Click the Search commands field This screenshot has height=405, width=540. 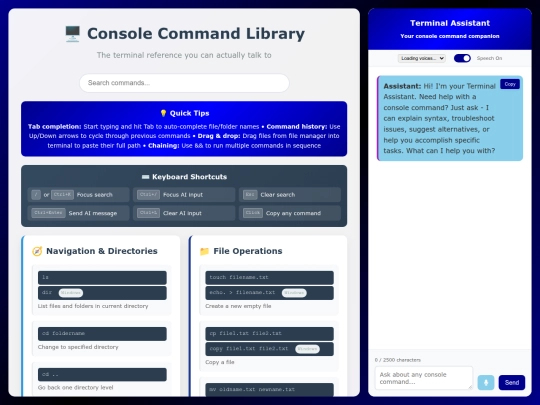184,83
